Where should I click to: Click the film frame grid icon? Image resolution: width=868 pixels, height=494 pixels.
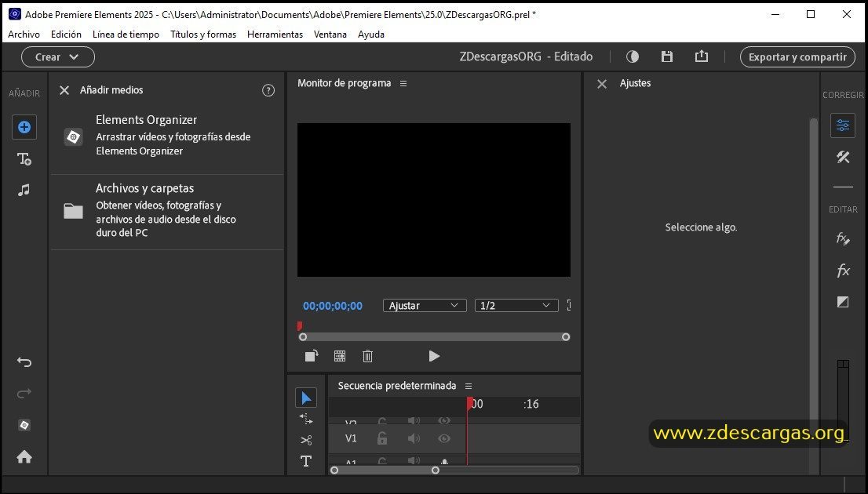coord(340,356)
